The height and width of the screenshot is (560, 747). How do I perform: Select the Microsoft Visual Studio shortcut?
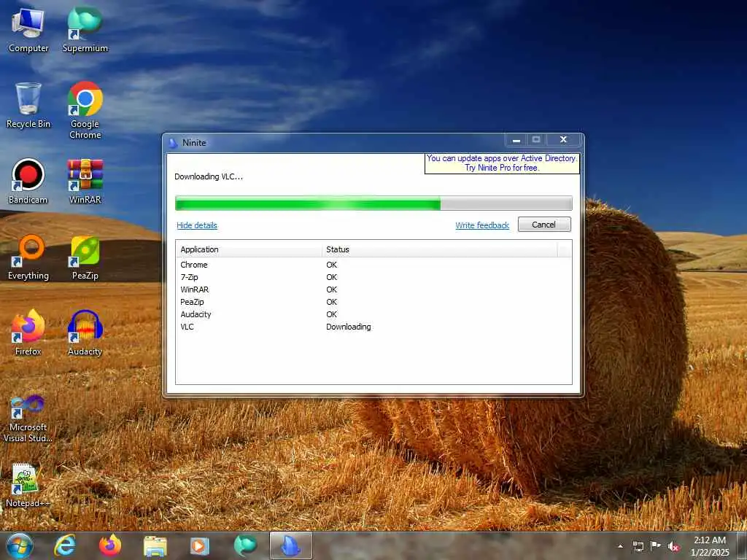28,419
